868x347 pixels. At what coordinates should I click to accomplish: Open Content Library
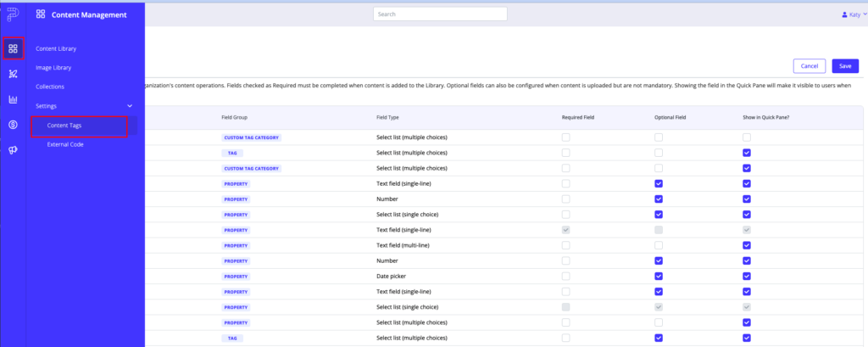(x=56, y=48)
